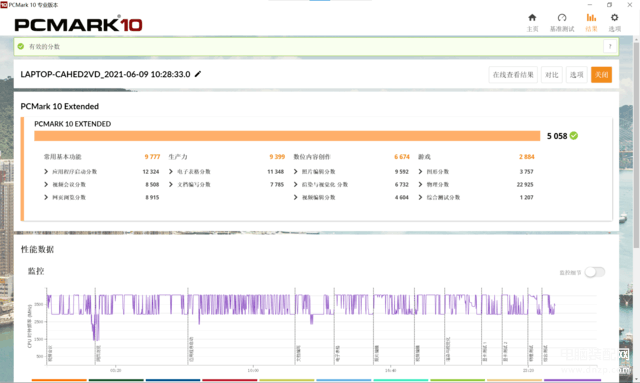This screenshot has height=383, width=640.
Task: Click the question mark help button
Action: [x=610, y=47]
